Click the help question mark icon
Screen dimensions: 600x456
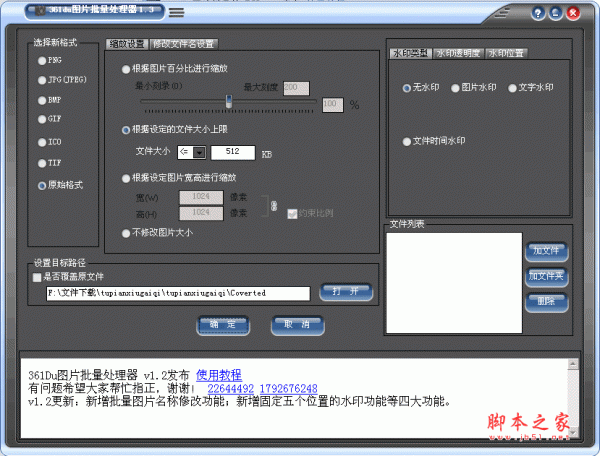coord(538,13)
